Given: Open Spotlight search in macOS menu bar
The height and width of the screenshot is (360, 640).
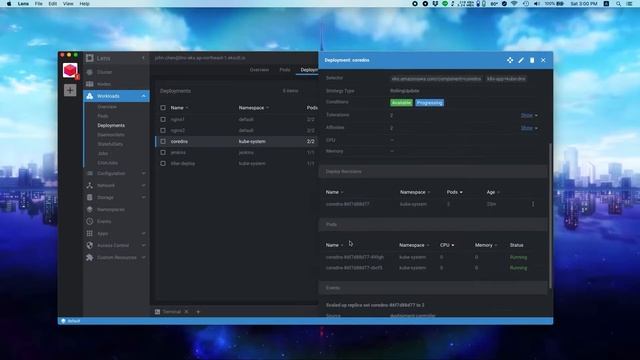Looking at the screenshot, I should (619, 4).
